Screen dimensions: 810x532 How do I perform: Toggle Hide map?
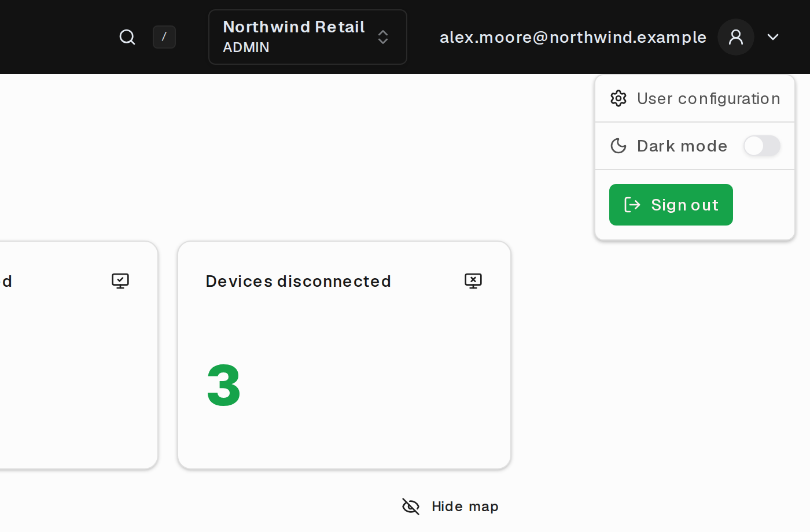pyautogui.click(x=450, y=507)
